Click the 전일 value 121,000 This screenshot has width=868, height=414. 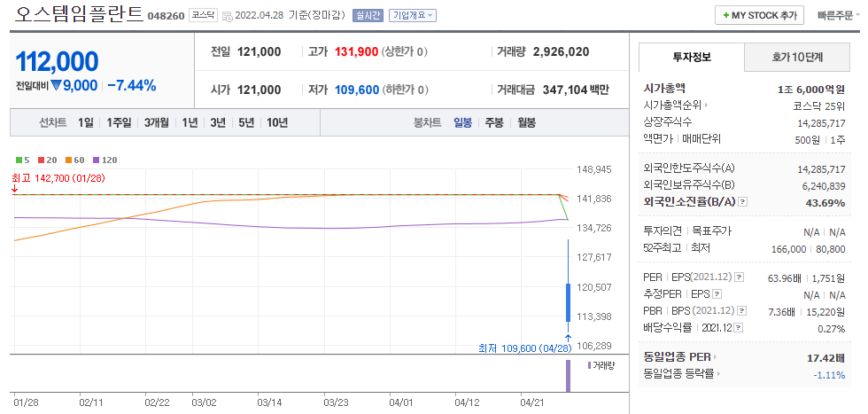tap(259, 52)
